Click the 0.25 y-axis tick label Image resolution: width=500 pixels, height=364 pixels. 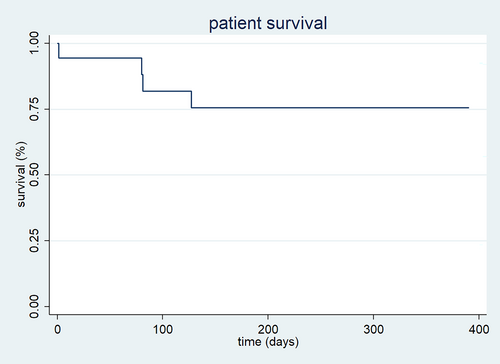click(x=34, y=241)
